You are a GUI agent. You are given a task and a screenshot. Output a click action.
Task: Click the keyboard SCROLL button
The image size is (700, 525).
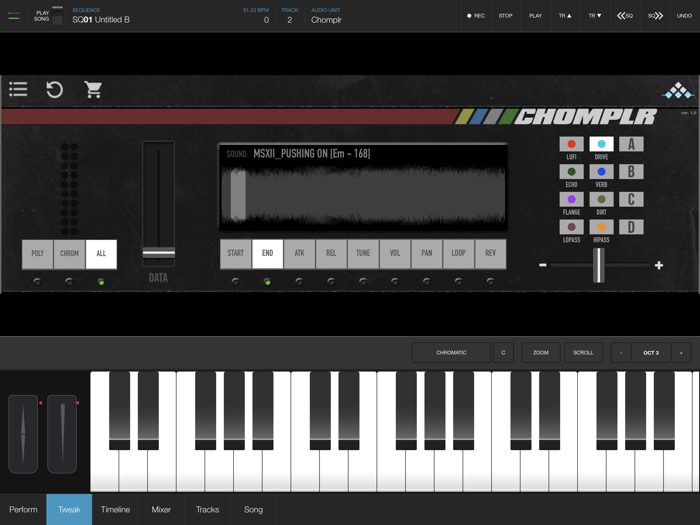583,353
